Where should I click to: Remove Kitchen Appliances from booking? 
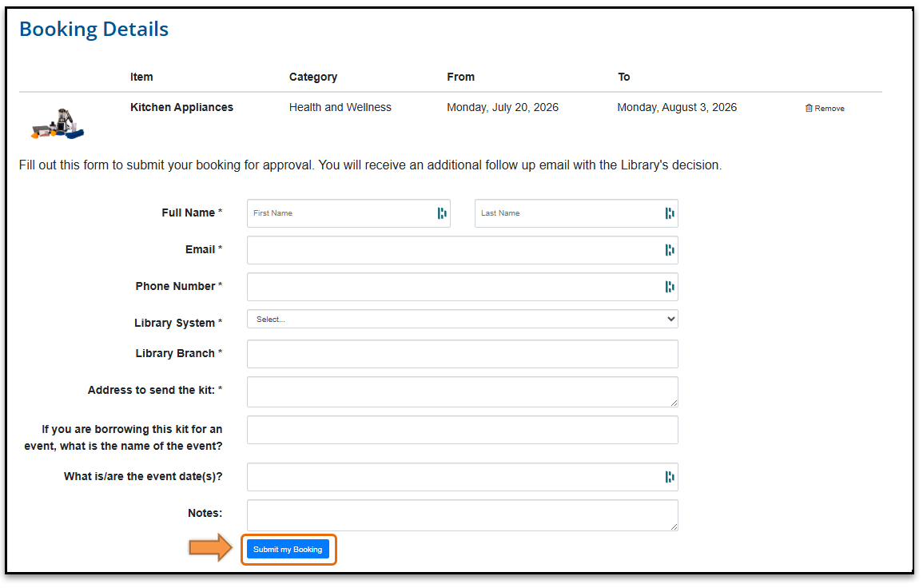point(825,109)
